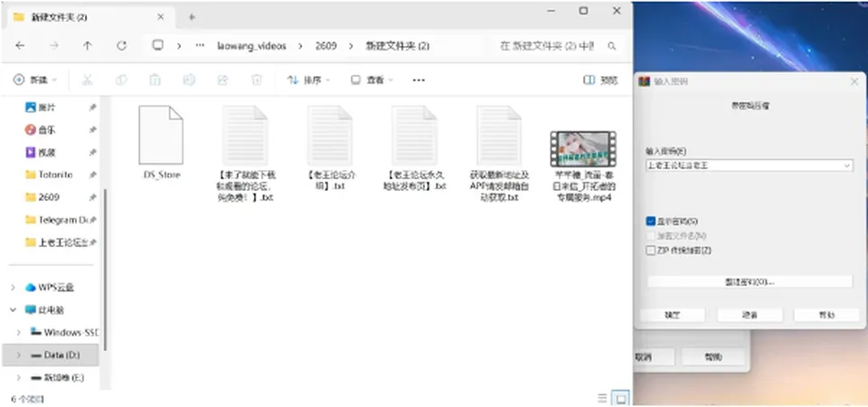Click the sidebar vertical scrollbar
The width and height of the screenshot is (868, 407).
(105, 269)
